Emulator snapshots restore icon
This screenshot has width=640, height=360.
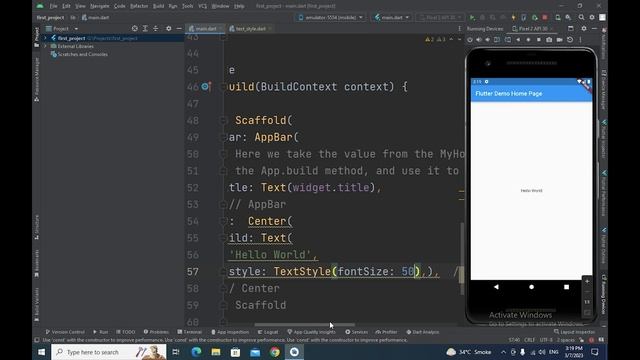pyautogui.click(x=570, y=40)
